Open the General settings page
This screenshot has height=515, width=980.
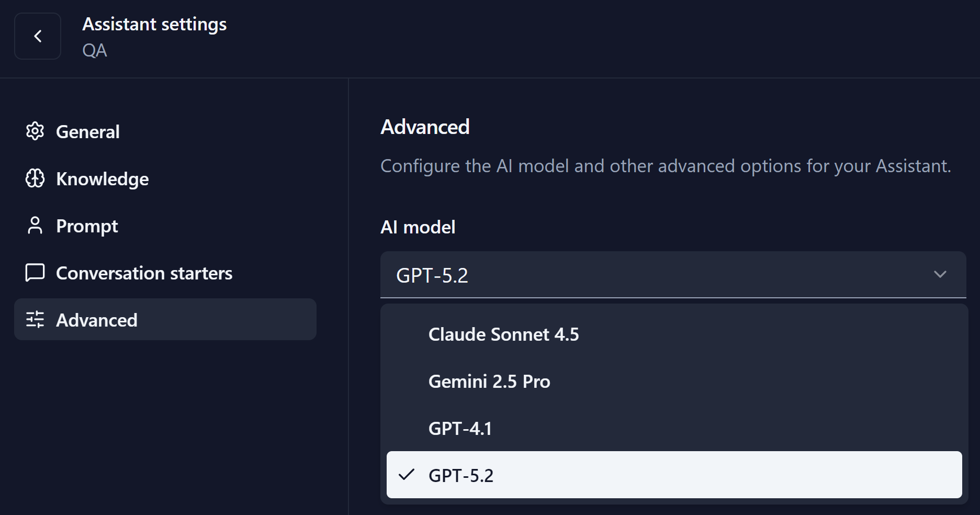88,131
